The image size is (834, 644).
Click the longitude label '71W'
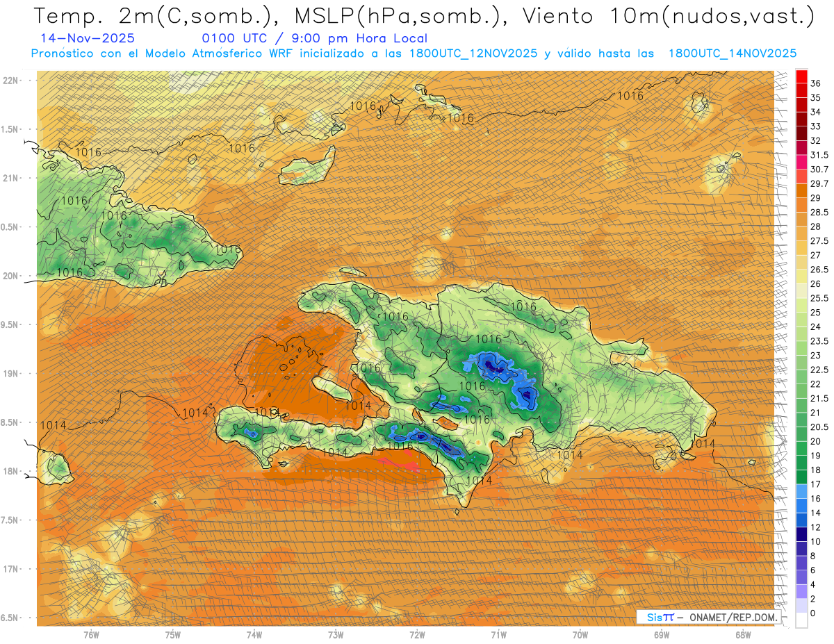click(x=498, y=634)
